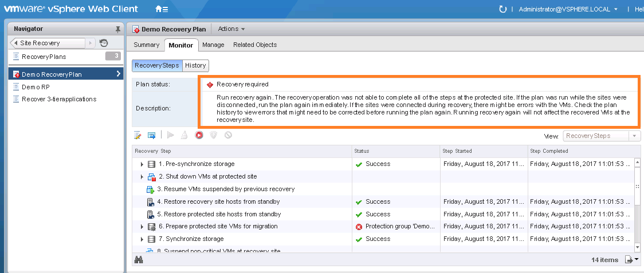Open the vSphere Home menu icon
Viewport: 644px width, 273px height.
pyautogui.click(x=162, y=9)
